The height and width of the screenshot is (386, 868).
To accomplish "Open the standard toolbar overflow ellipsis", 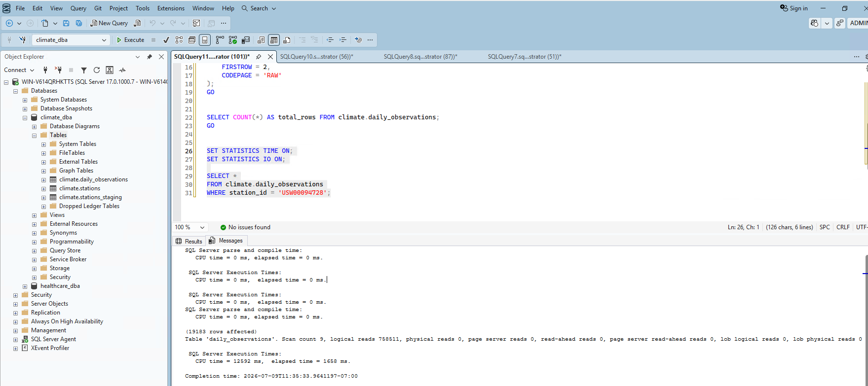I will 224,23.
